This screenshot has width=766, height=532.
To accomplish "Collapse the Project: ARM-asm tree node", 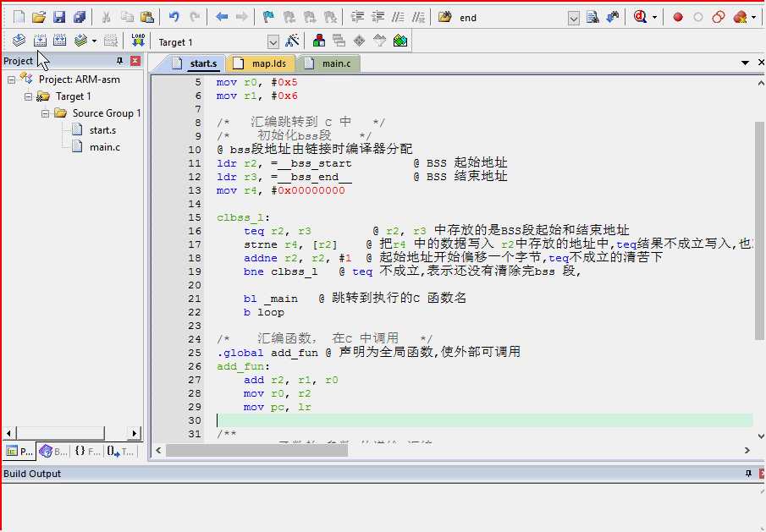I will click(x=11, y=80).
